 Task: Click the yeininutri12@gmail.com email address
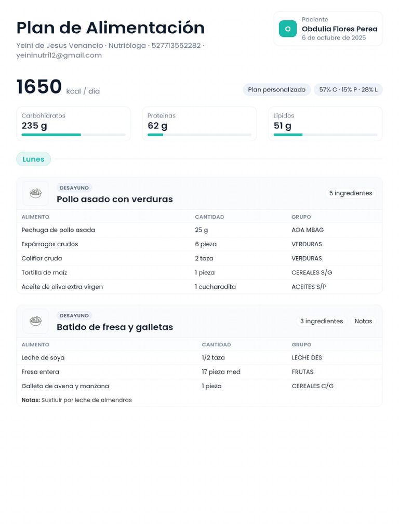tap(59, 55)
